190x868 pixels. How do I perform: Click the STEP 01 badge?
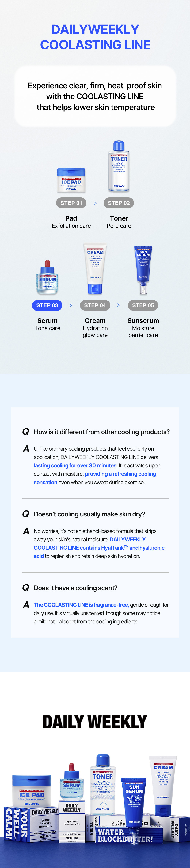[x=71, y=203]
